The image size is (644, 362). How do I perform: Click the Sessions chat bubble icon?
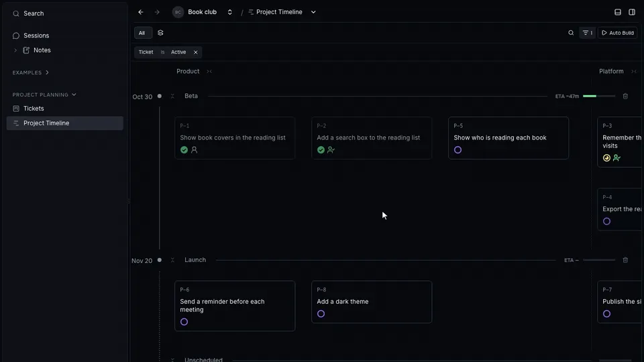[x=16, y=36]
